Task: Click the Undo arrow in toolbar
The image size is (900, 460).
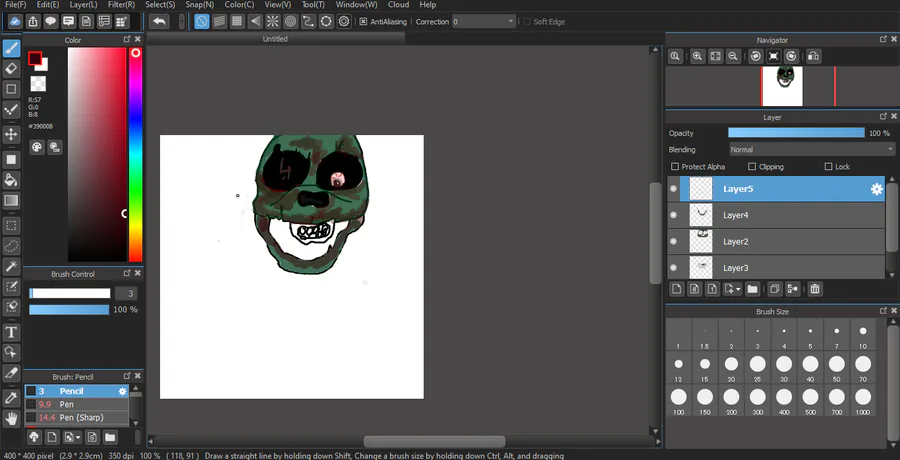Action: [159, 21]
